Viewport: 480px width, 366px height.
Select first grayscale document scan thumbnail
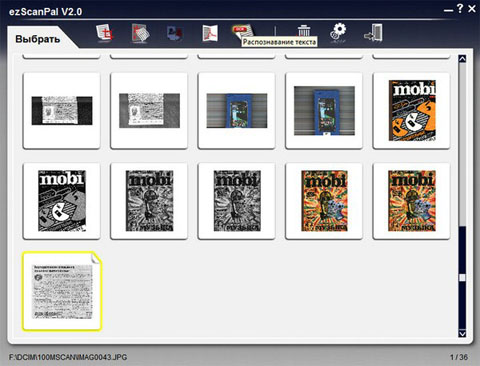tap(62, 110)
